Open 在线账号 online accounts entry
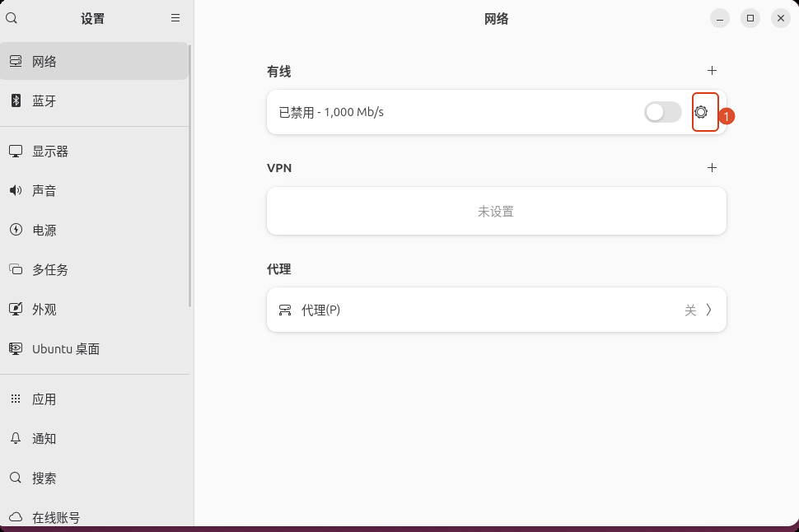This screenshot has height=532, width=799. click(x=94, y=516)
